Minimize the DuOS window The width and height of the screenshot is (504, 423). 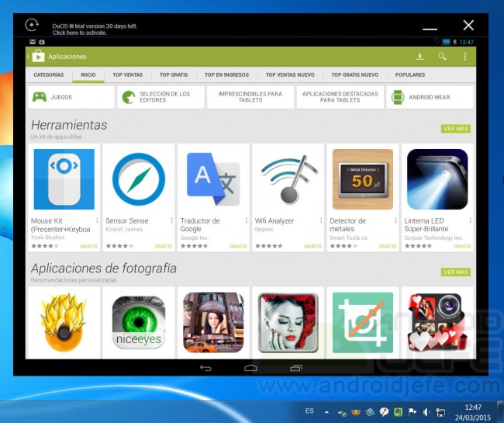click(x=430, y=29)
